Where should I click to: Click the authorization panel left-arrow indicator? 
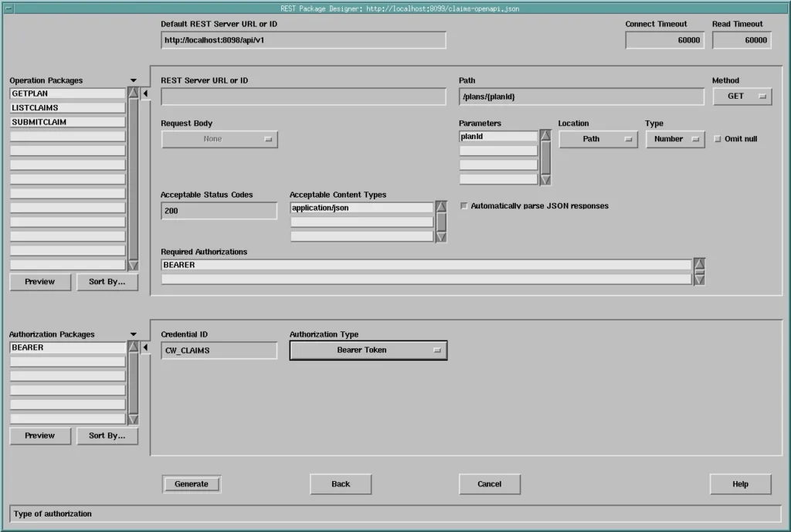[x=145, y=347]
